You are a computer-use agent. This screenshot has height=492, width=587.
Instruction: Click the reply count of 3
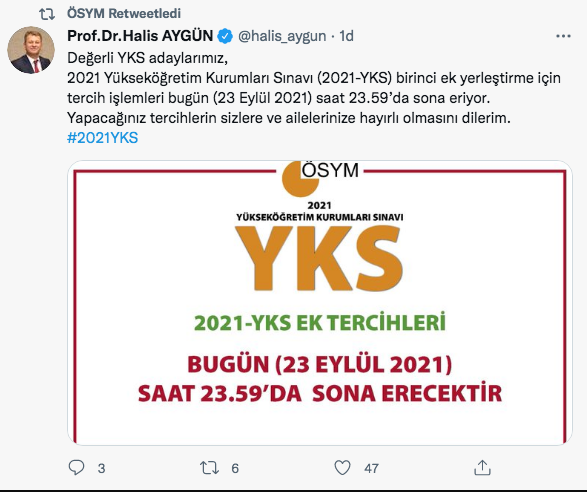101,468
